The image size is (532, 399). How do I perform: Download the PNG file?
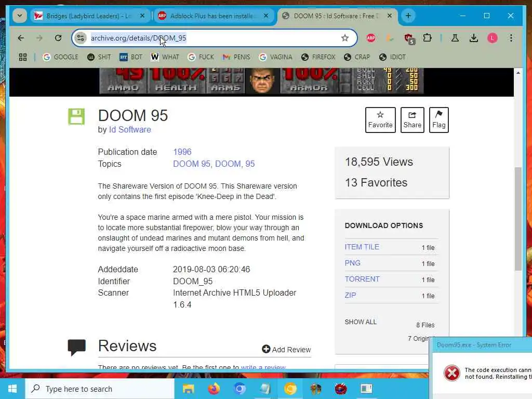(x=353, y=263)
